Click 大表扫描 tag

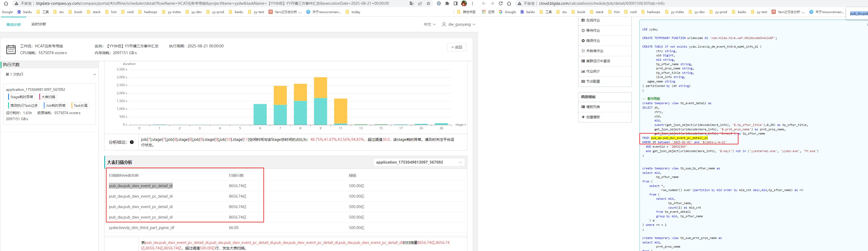click(x=48, y=97)
